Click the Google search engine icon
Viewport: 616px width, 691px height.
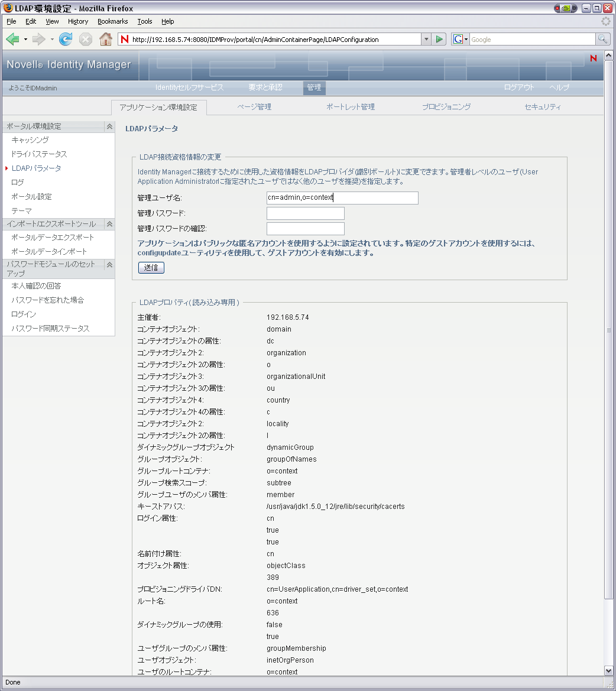[458, 39]
